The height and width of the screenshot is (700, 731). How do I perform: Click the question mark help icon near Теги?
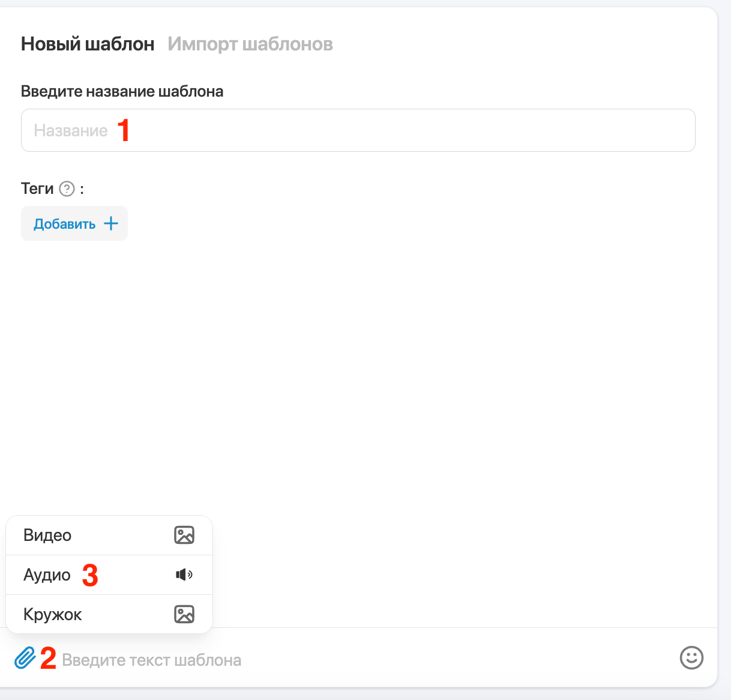click(67, 189)
